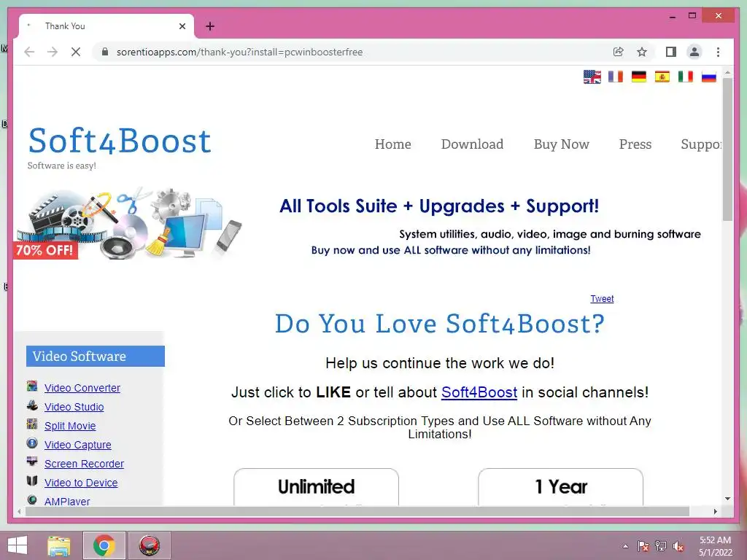Open the Screen Recorder link

[84, 464]
